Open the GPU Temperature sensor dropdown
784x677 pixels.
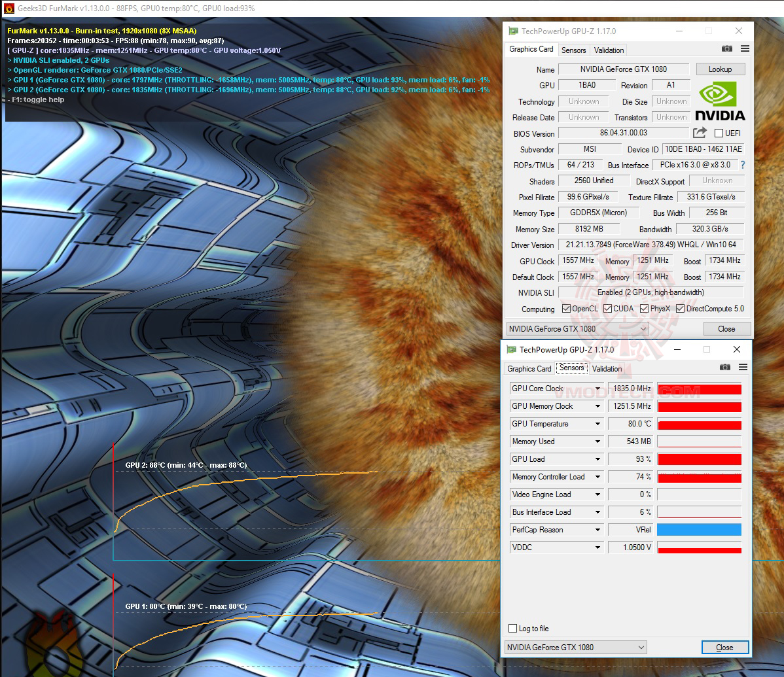pos(597,424)
